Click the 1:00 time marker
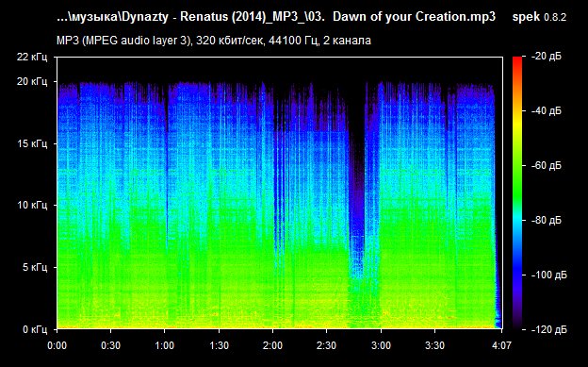Viewport: 588px width, 367px height. click(x=165, y=345)
